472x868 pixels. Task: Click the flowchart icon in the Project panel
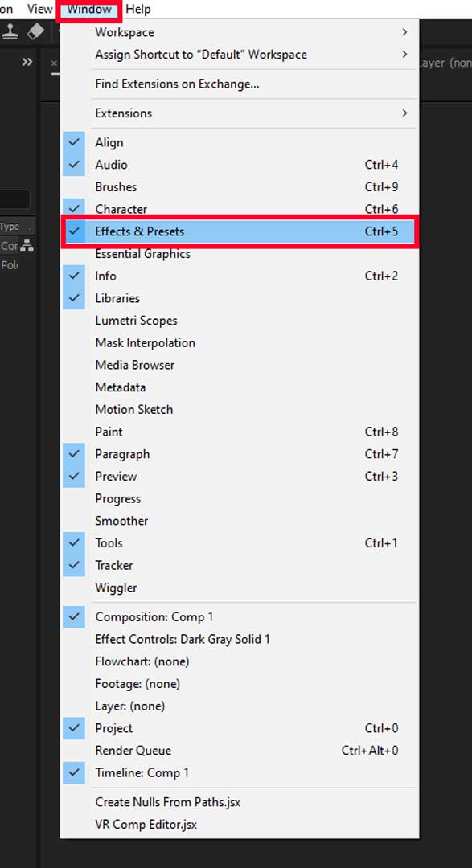[27, 246]
